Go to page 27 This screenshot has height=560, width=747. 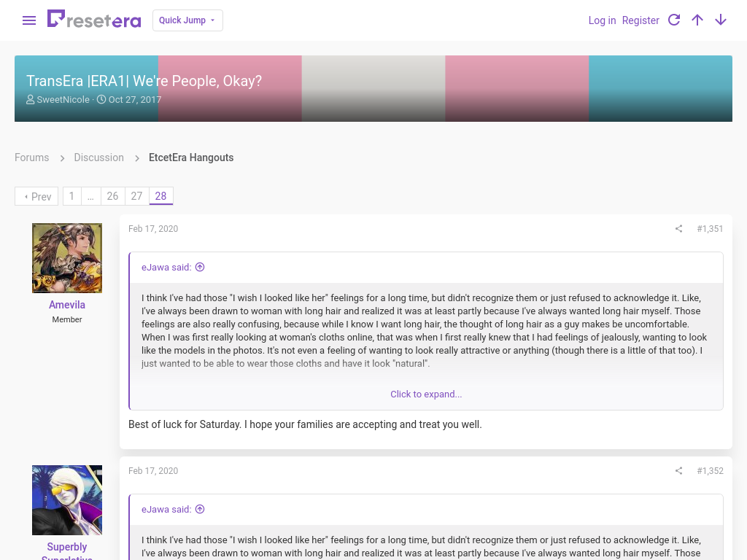tap(136, 196)
